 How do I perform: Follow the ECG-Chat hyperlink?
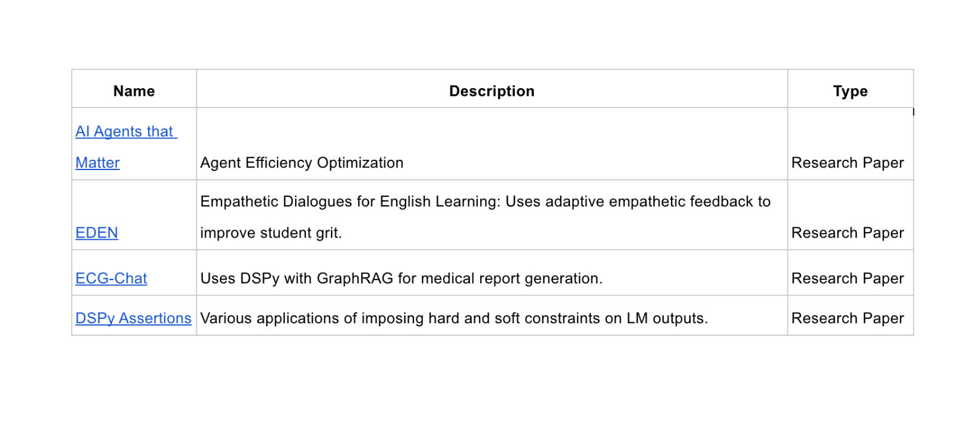tap(111, 279)
